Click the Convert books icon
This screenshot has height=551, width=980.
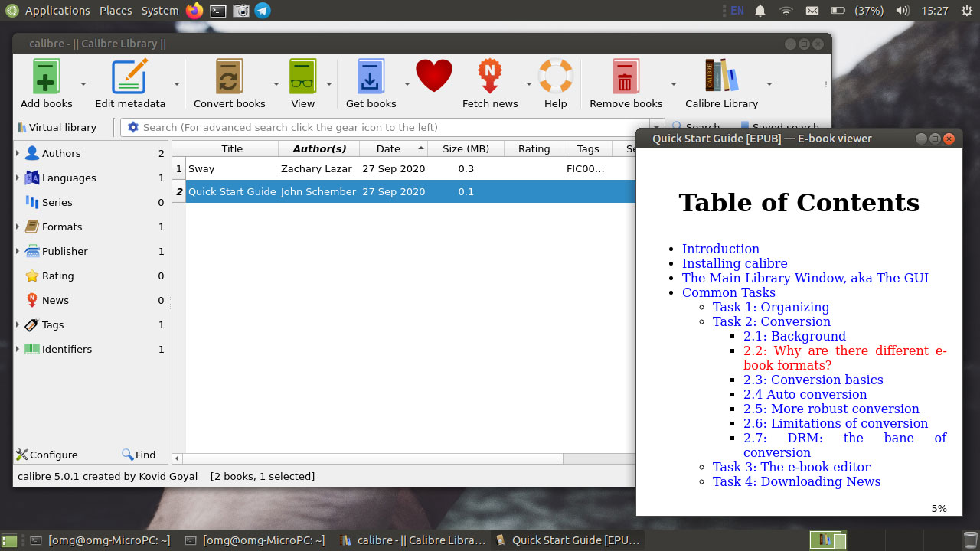click(x=229, y=77)
